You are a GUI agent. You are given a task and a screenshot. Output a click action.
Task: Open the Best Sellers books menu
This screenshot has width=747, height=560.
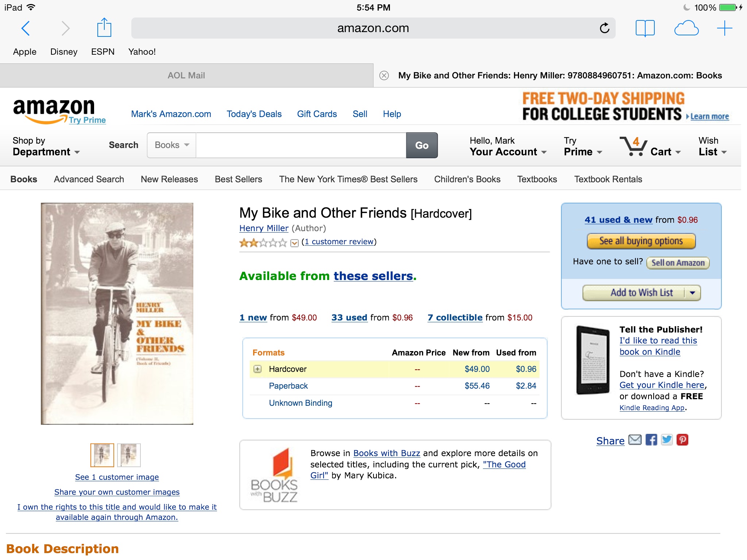[239, 179]
